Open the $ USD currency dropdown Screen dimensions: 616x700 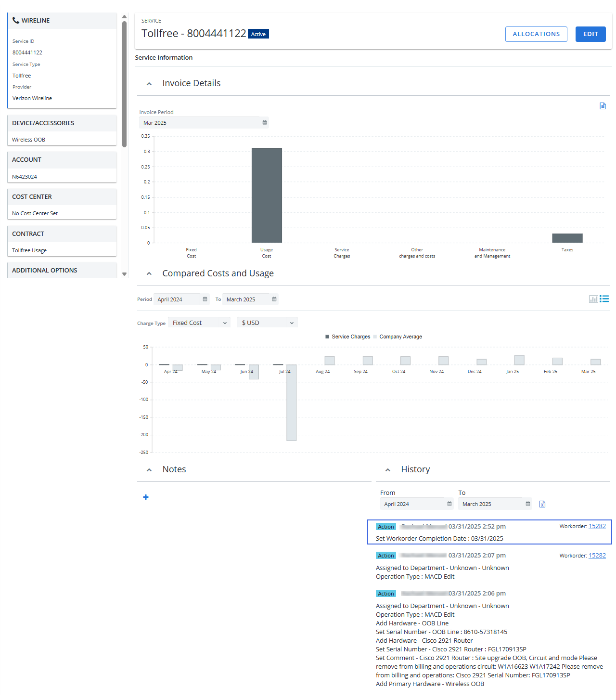point(267,323)
